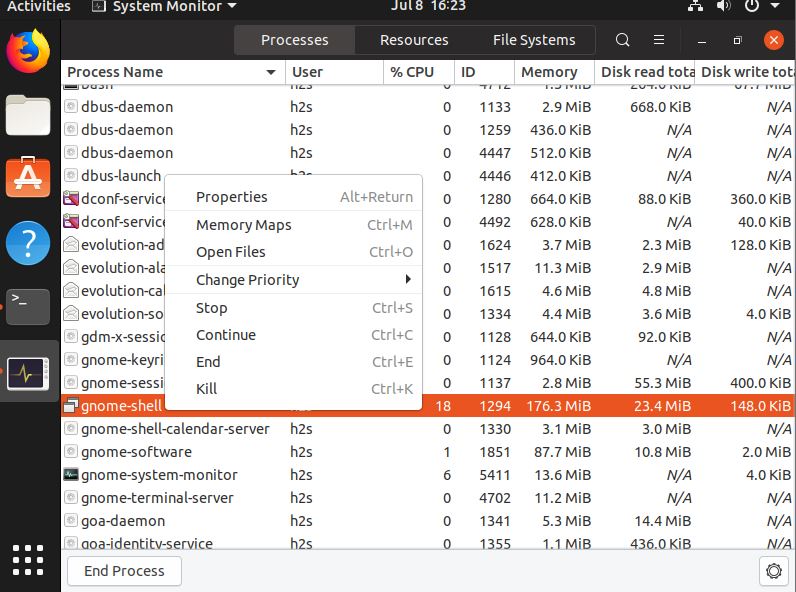Click System Monitor icon in the dock
The width and height of the screenshot is (796, 592).
(28, 374)
